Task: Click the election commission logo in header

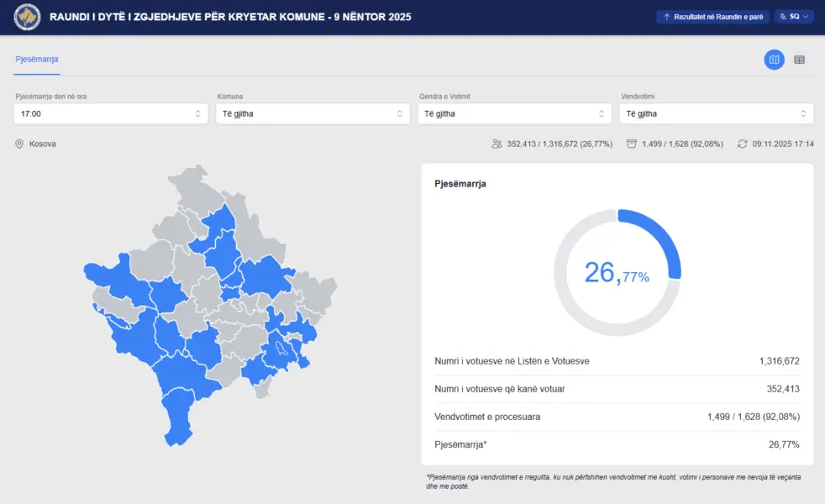Action: click(x=28, y=17)
